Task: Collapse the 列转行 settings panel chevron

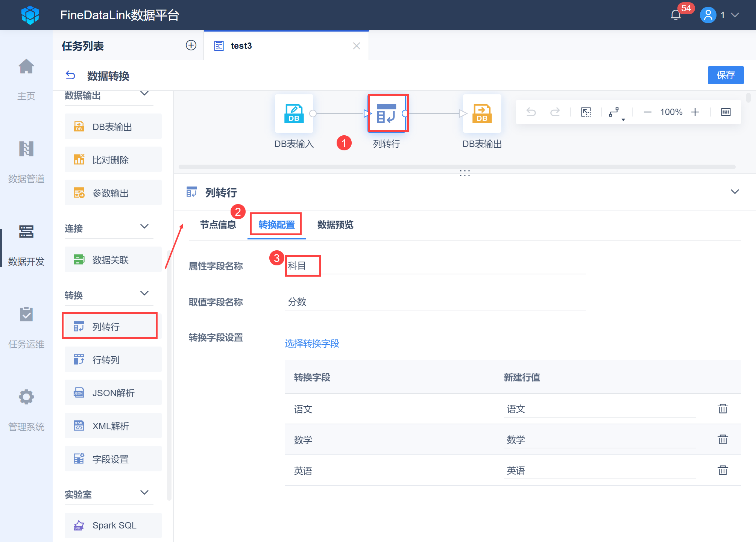Action: point(735,192)
